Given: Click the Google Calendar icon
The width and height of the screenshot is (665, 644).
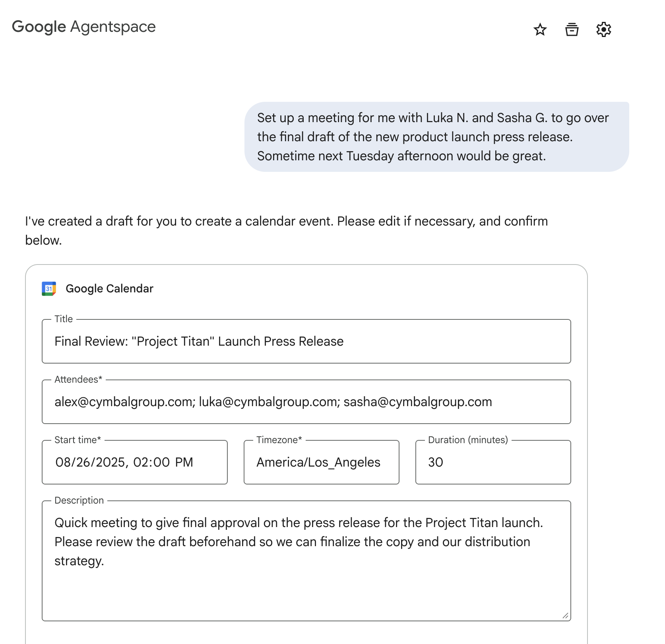Looking at the screenshot, I should click(49, 289).
